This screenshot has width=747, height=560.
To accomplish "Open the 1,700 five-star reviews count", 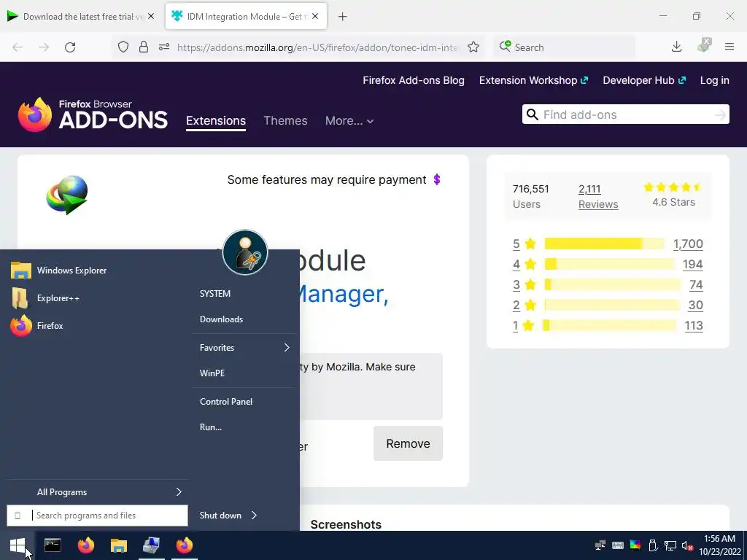I will 688,244.
